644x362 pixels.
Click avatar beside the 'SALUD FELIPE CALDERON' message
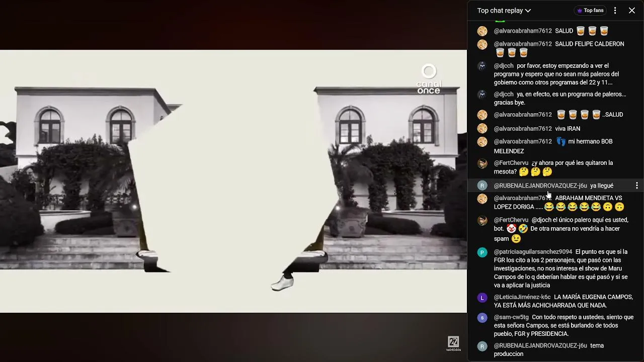click(x=482, y=44)
